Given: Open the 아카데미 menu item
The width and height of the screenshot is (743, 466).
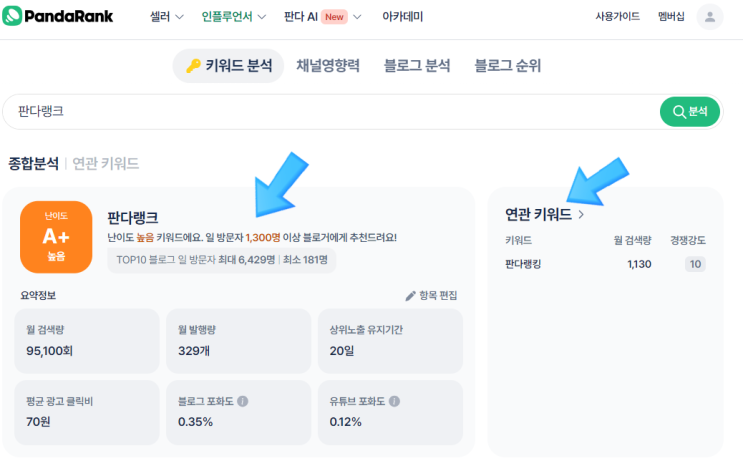Looking at the screenshot, I should point(400,17).
